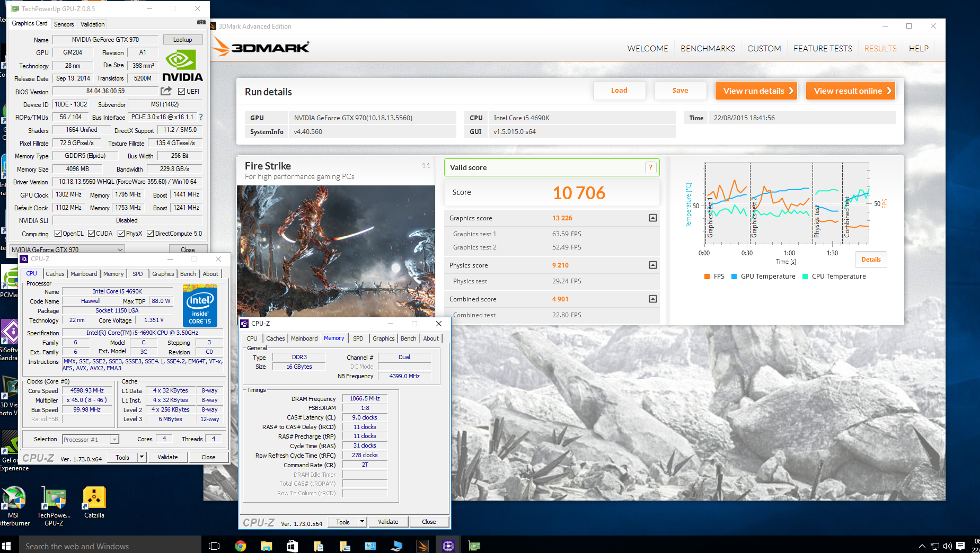This screenshot has height=553, width=980.
Task: Collapse the Graphics score section
Action: (653, 218)
